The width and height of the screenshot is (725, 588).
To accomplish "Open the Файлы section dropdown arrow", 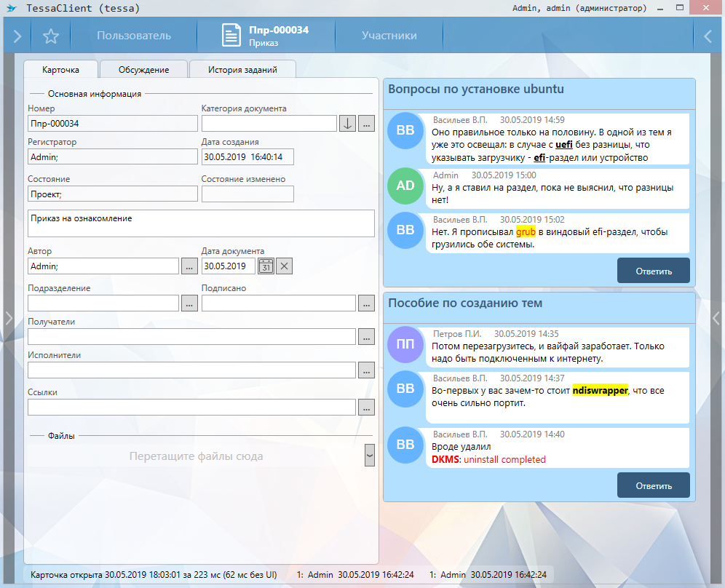I will pos(370,455).
